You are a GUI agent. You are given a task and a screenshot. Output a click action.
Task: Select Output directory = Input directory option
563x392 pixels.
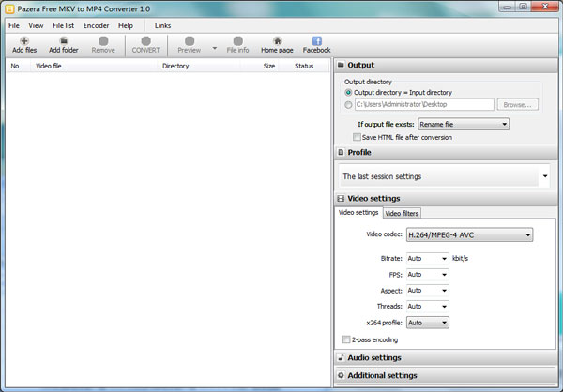348,93
